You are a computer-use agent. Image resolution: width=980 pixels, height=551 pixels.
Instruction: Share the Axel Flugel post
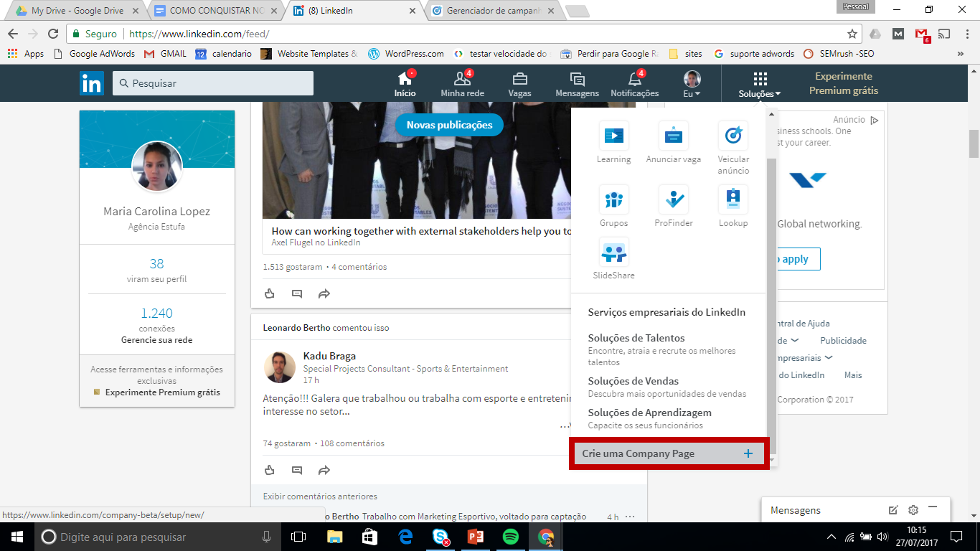324,293
